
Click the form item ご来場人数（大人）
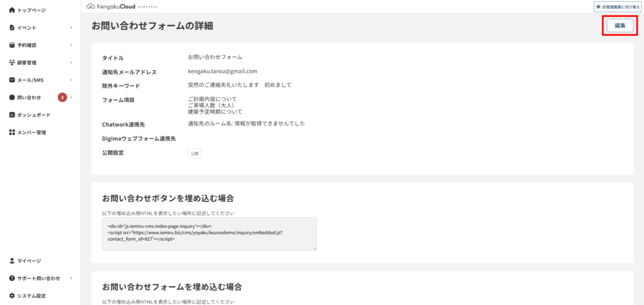pyautogui.click(x=211, y=106)
